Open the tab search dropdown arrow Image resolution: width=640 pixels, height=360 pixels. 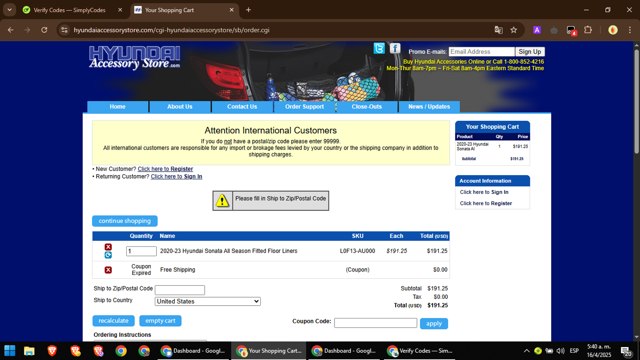pos(9,10)
